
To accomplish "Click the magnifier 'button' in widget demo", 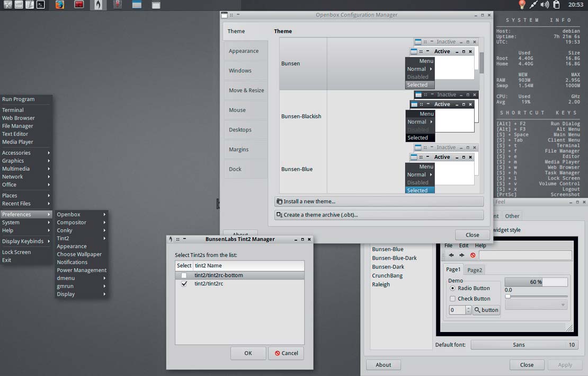I will click(x=486, y=310).
